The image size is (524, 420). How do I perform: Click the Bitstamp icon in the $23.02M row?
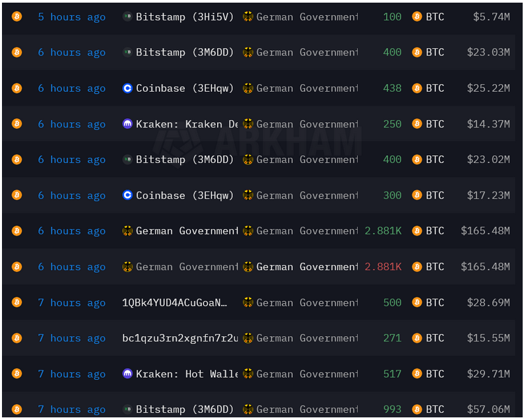pyautogui.click(x=127, y=159)
